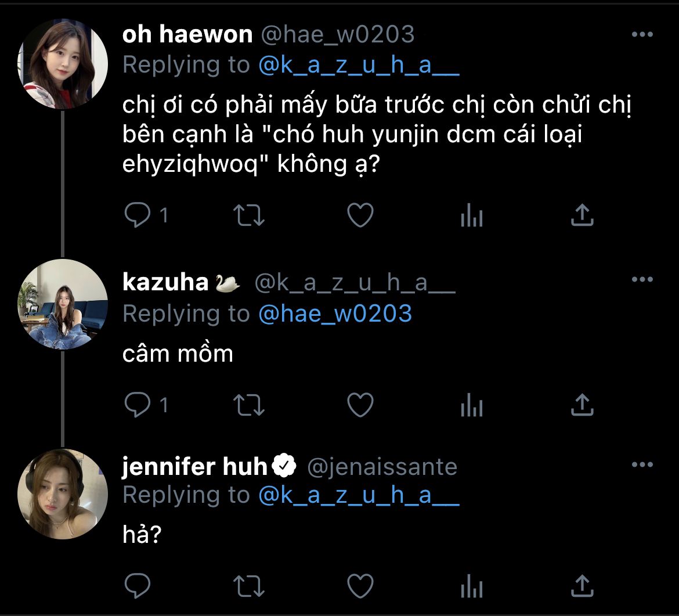The width and height of the screenshot is (679, 616).
Task: Reply to oh haewon's tweet
Action: (x=138, y=216)
